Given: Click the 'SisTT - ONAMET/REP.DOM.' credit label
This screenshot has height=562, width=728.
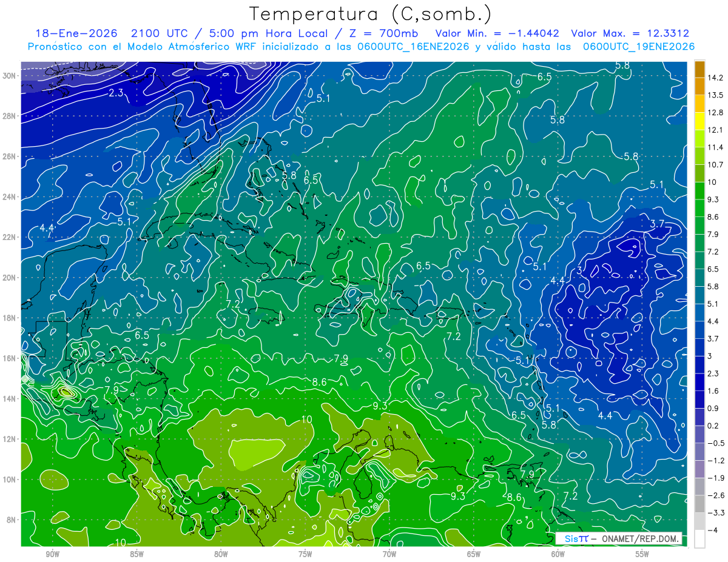Looking at the screenshot, I should click(x=619, y=539).
